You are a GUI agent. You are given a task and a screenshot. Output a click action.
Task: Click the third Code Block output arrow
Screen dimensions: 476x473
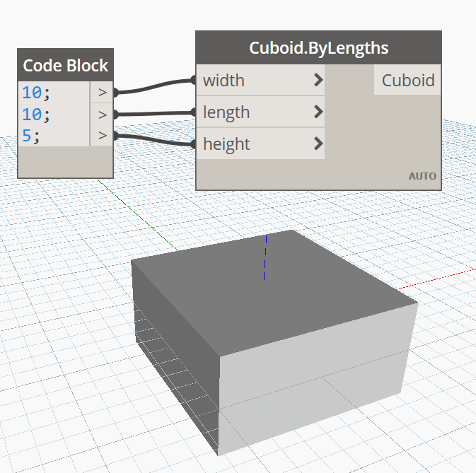(103, 135)
